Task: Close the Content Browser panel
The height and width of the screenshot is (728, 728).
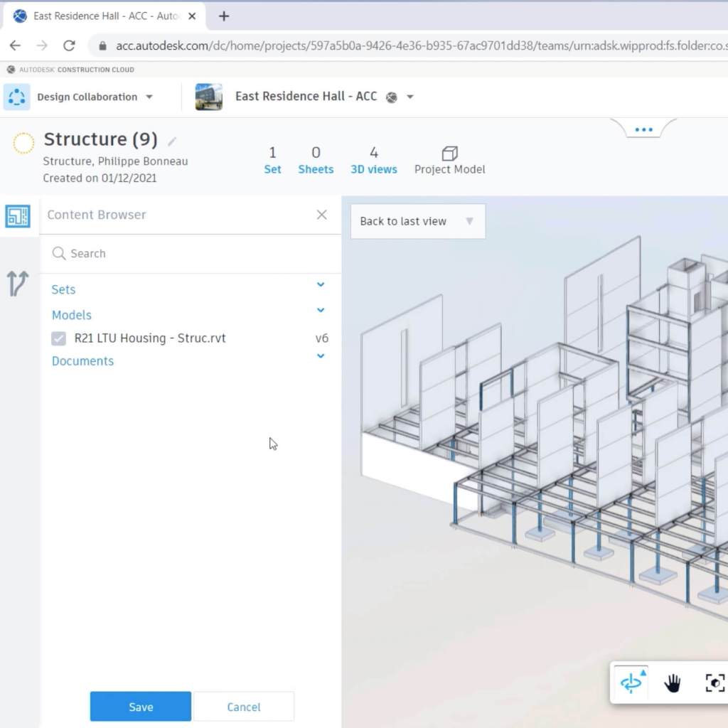Action: [x=322, y=215]
